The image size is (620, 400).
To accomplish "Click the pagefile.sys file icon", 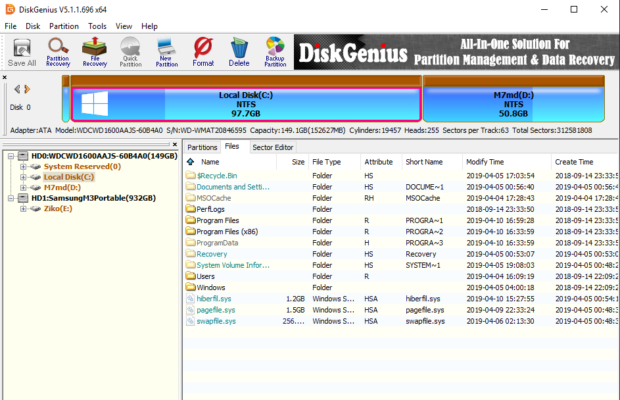I will tap(191, 309).
